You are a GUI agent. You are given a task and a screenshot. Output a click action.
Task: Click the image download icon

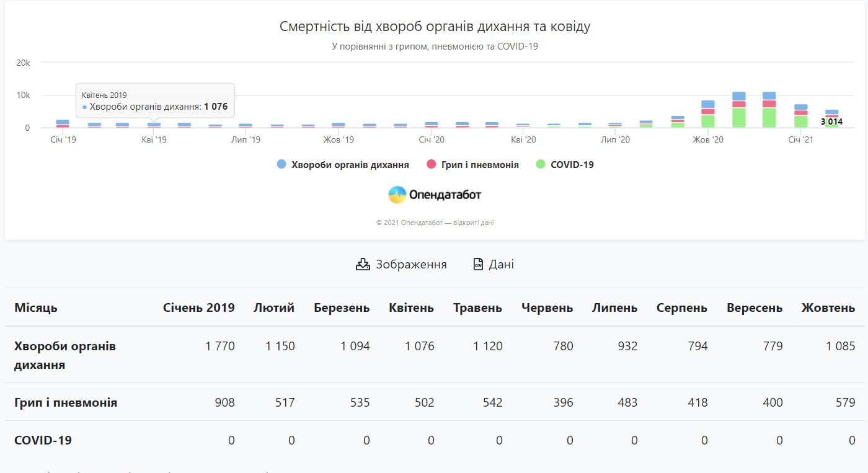[x=363, y=264]
